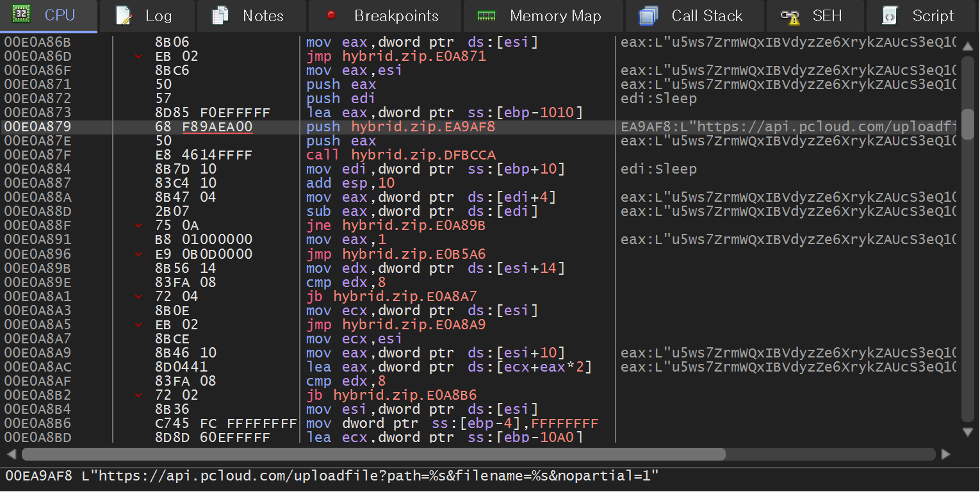Open the Memory Map tab
The width and height of the screenshot is (980, 492).
click(x=543, y=16)
